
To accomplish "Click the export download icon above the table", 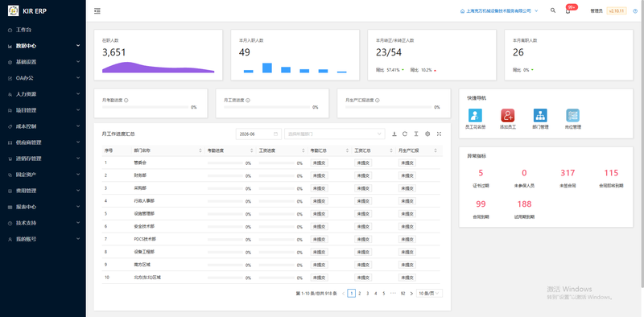I will click(394, 134).
